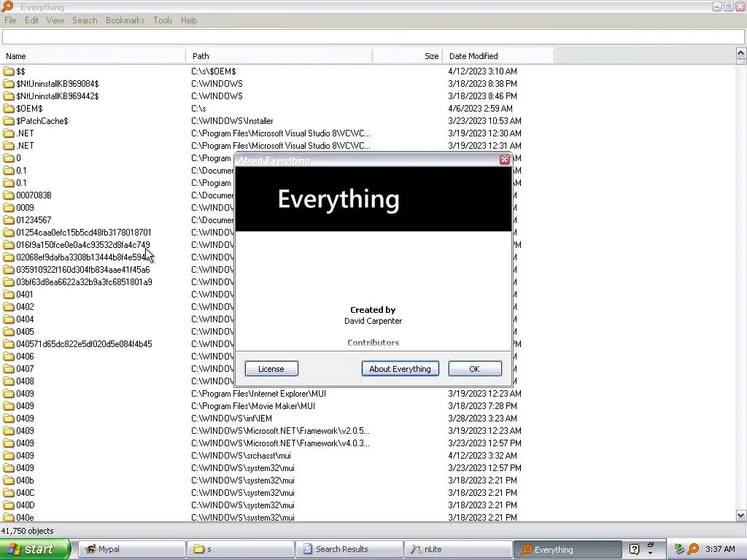Switch to the 's' folder taskbar window
The image size is (747, 560).
click(x=240, y=549)
